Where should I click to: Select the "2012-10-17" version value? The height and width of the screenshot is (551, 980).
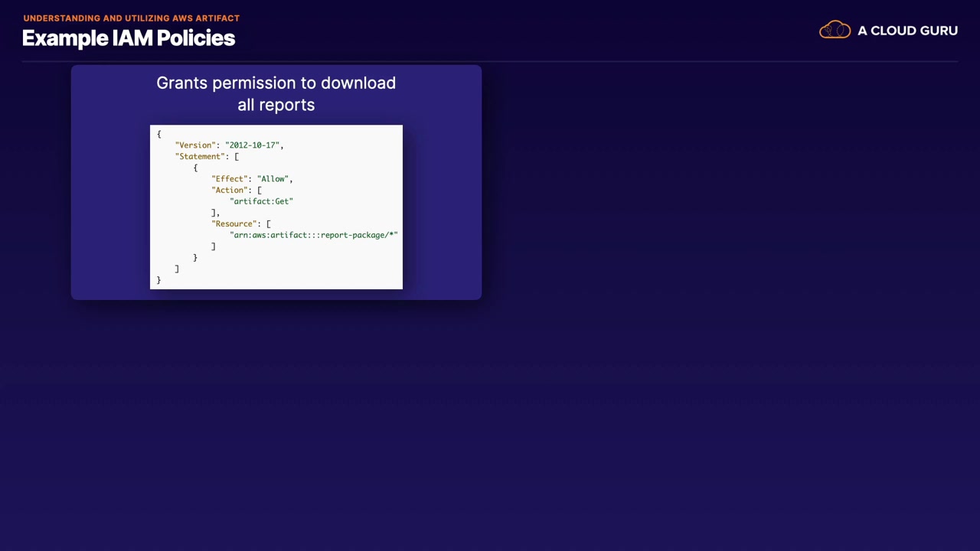(252, 145)
